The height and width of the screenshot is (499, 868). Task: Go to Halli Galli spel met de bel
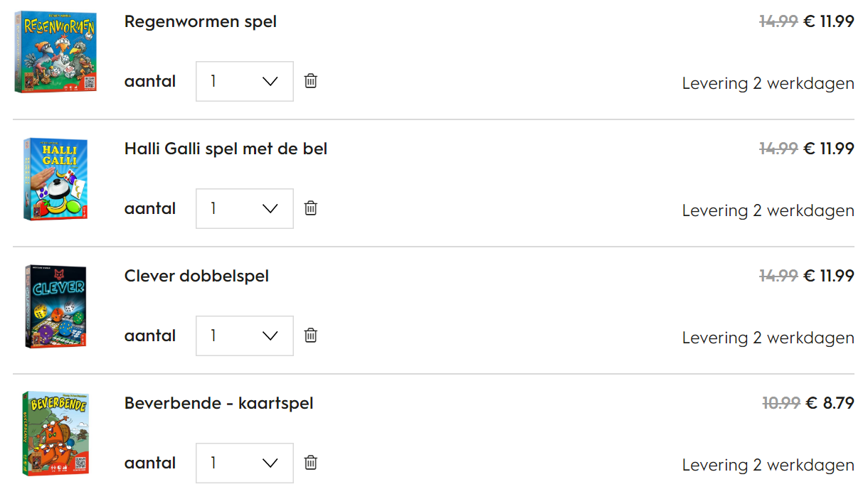(226, 149)
